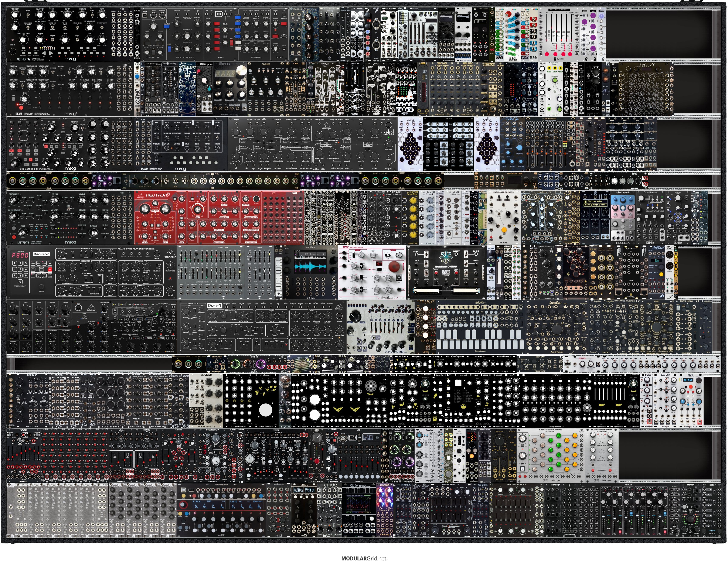Viewport: 728px width, 563px height.
Task: Select the first cellz hexagon pad module
Action: pyautogui.click(x=410, y=144)
